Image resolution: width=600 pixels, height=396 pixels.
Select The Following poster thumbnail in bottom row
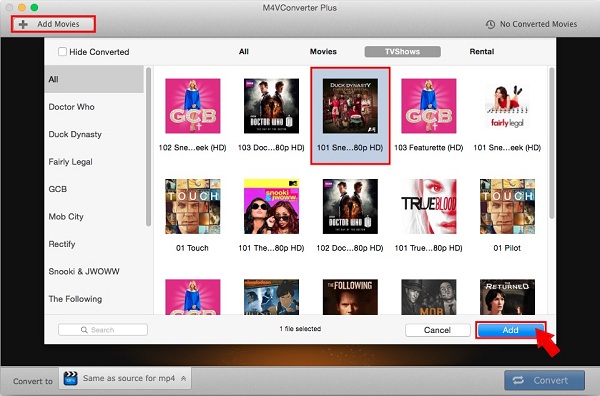pos(350,297)
